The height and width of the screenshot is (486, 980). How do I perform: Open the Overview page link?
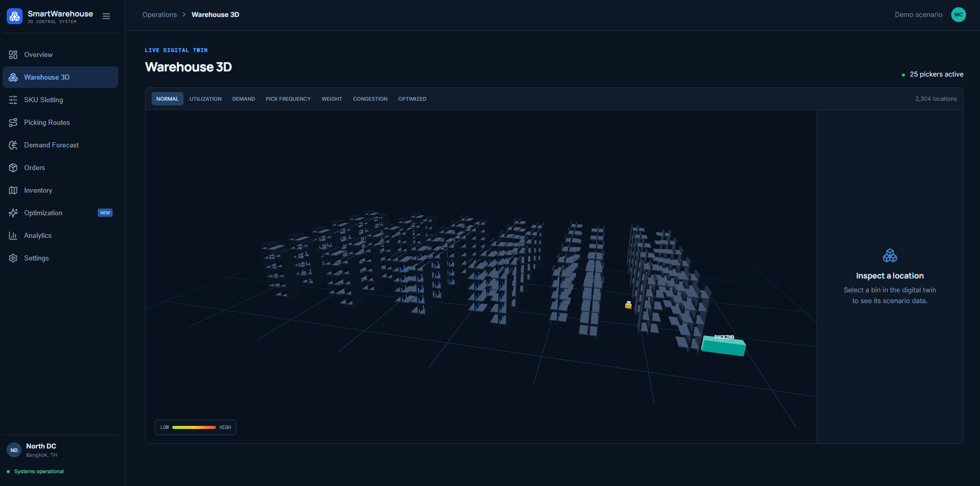click(60, 55)
